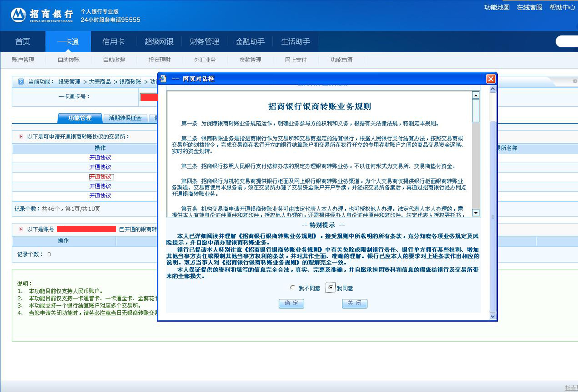Click dialog outer scrollbar down arrow

click(x=492, y=316)
